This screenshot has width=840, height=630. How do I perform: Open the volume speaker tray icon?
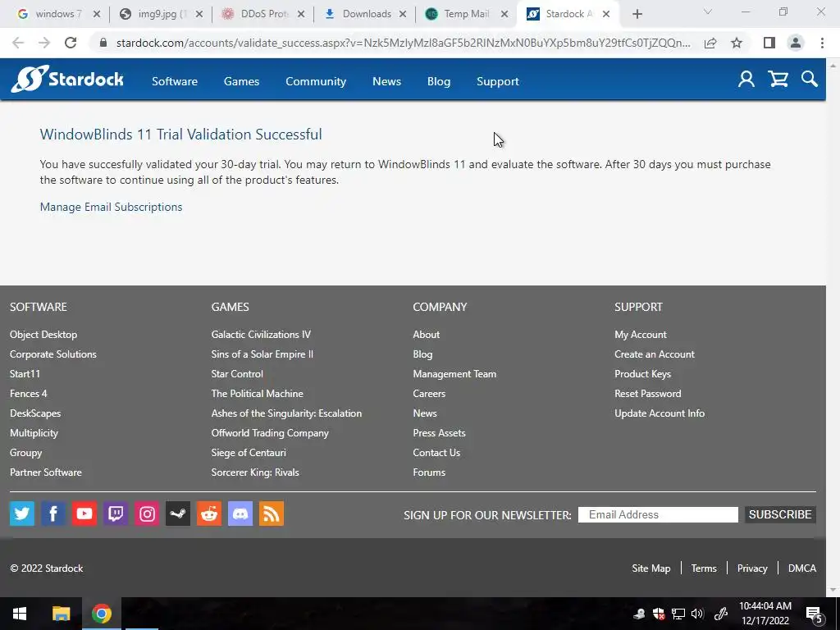pyautogui.click(x=697, y=614)
